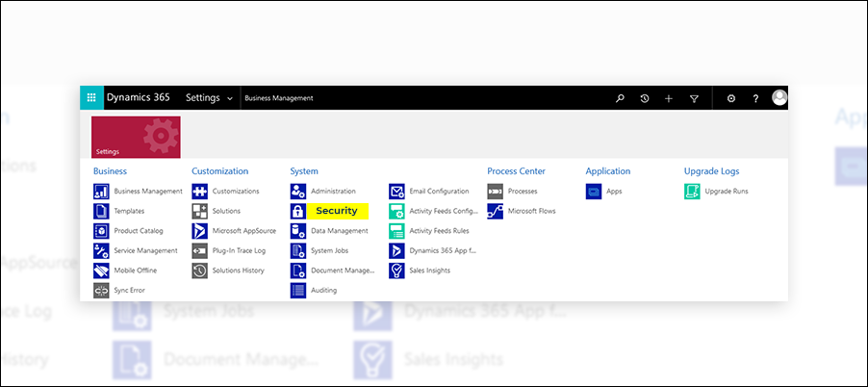Screen dimensions: 868x387
Task: Click the Sales Insights lightbulb icon
Action: [396, 271]
